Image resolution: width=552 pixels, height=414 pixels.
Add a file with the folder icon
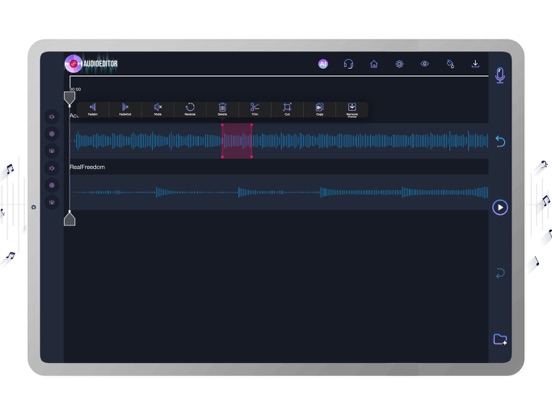pos(500,339)
